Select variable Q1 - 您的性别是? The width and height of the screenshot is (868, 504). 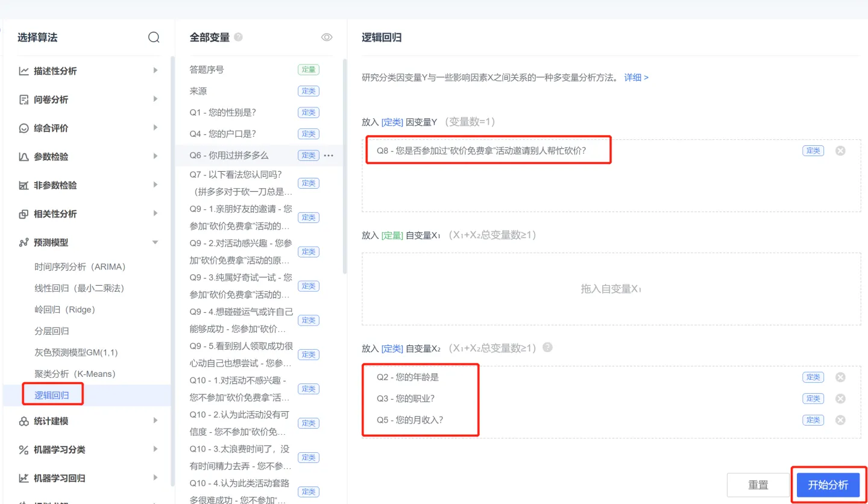(223, 113)
